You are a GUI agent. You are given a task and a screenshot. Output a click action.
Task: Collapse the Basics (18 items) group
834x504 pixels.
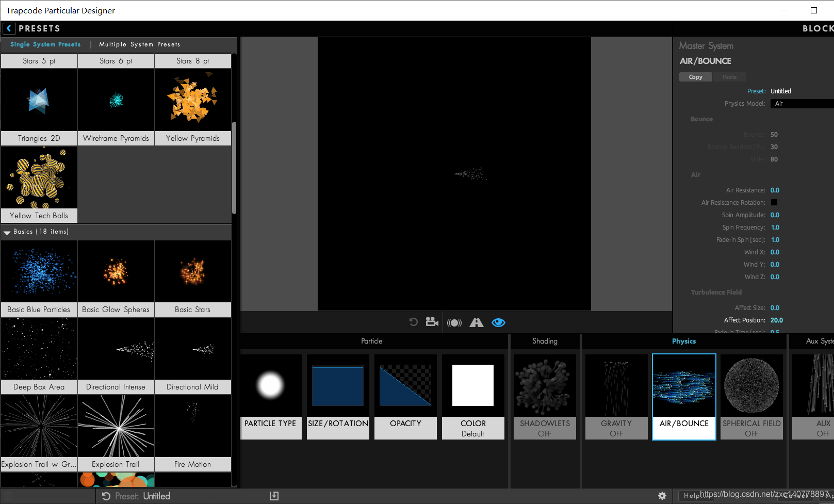7,233
